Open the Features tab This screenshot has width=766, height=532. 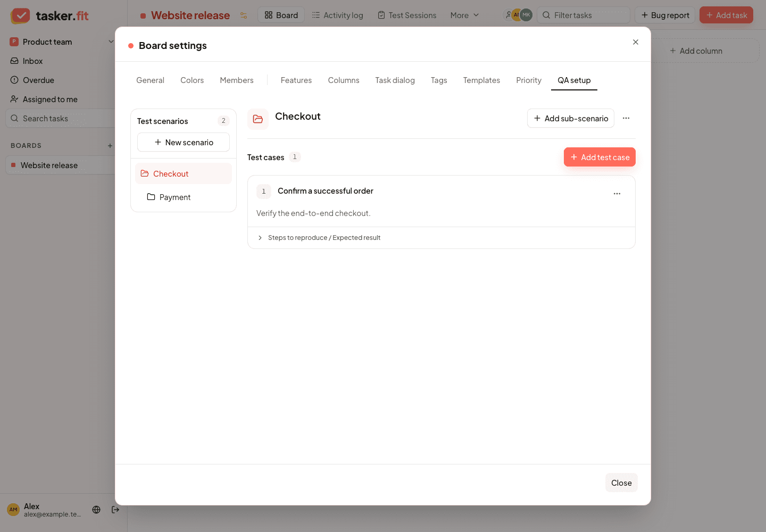(x=296, y=80)
